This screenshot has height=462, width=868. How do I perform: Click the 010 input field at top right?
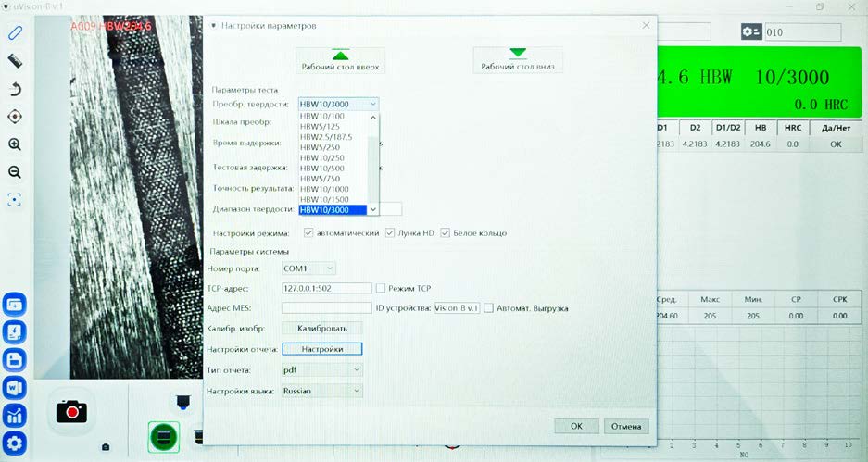pyautogui.click(x=802, y=32)
